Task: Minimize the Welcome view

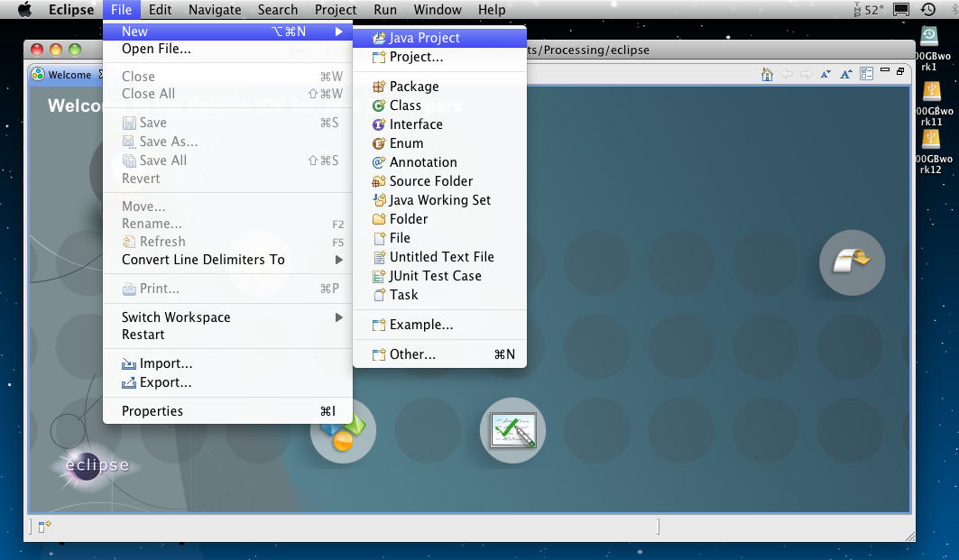Action: coord(885,71)
